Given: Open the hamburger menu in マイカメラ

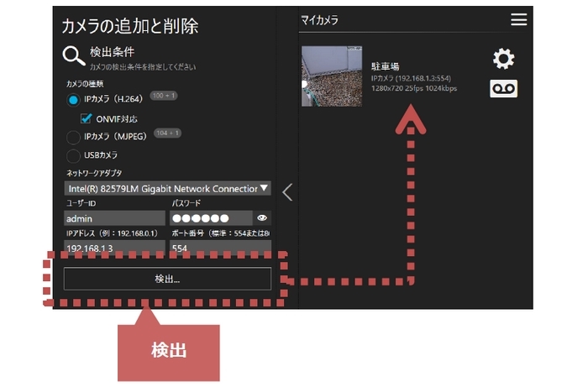Looking at the screenshot, I should tap(519, 19).
